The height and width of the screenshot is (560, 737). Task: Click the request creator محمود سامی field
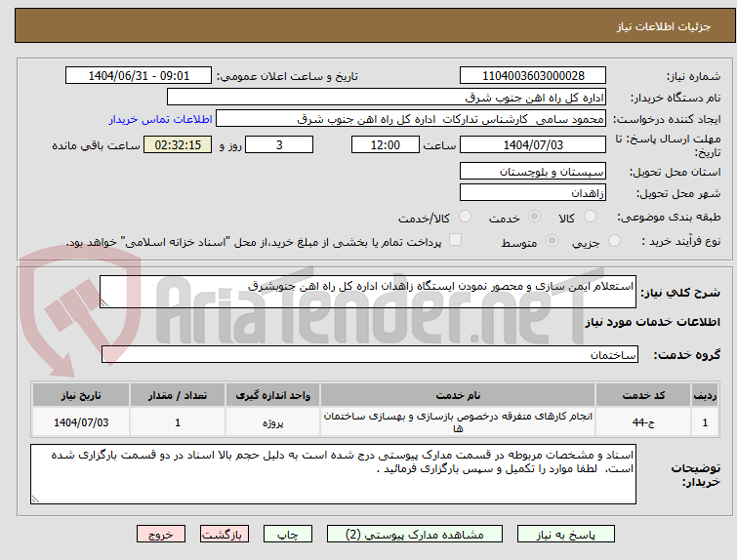(x=411, y=119)
